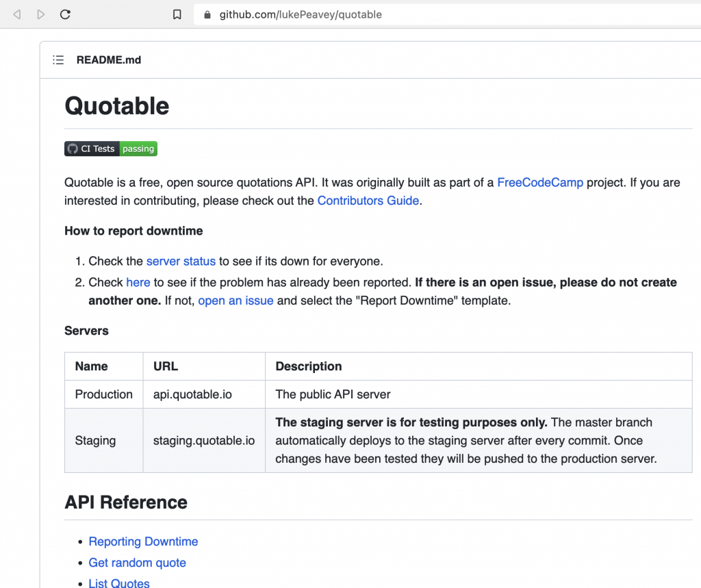The height and width of the screenshot is (588, 701).
Task: Click the GitHub logo on CI Tests badge
Action: point(72,149)
